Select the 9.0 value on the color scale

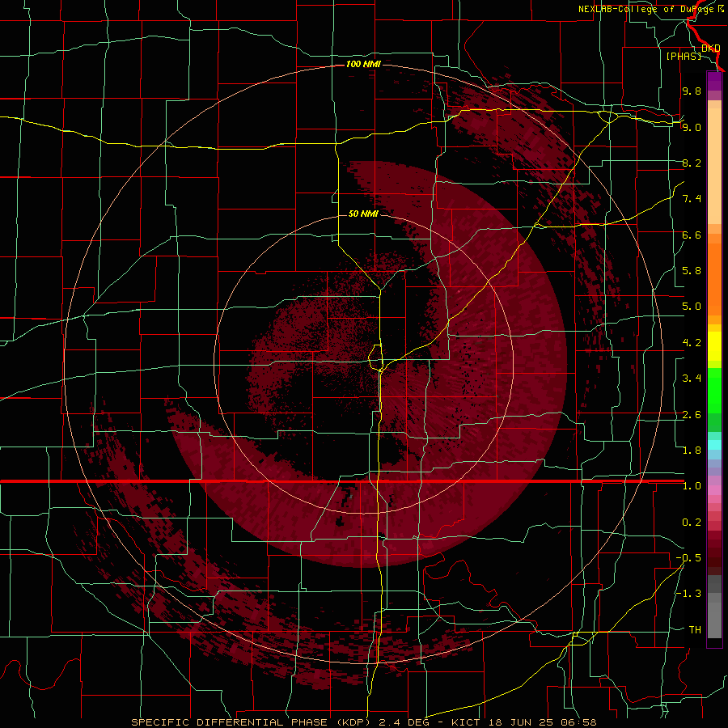[x=692, y=127]
